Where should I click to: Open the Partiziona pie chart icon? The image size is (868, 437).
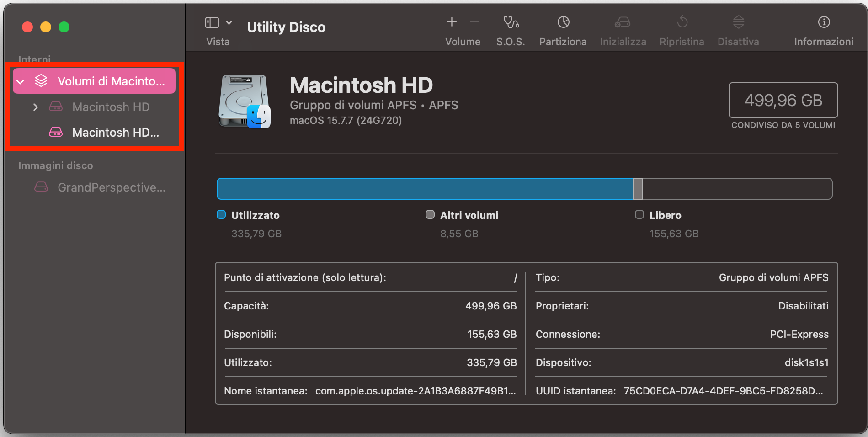pos(563,22)
